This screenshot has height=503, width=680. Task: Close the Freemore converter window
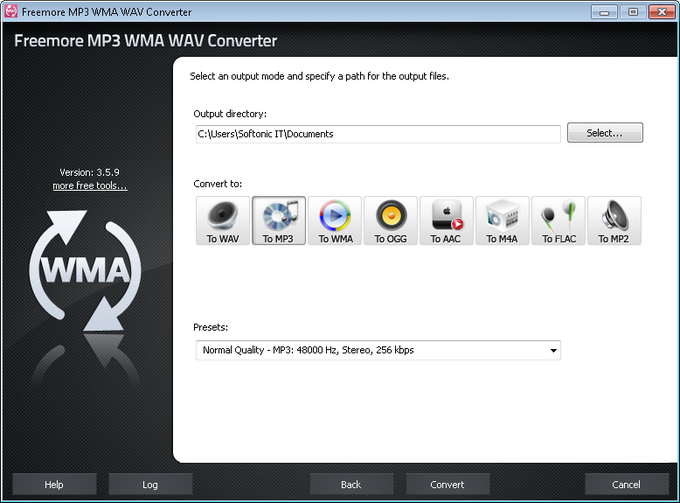(662, 12)
